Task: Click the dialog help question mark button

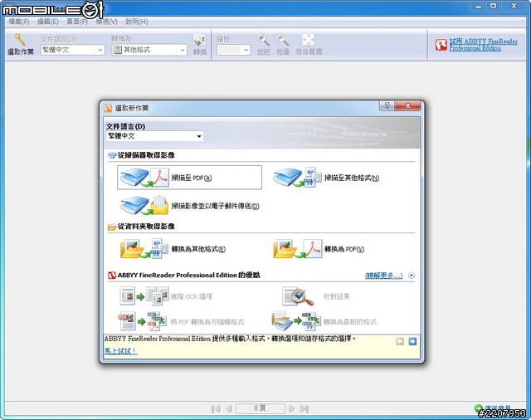Action: tap(387, 105)
